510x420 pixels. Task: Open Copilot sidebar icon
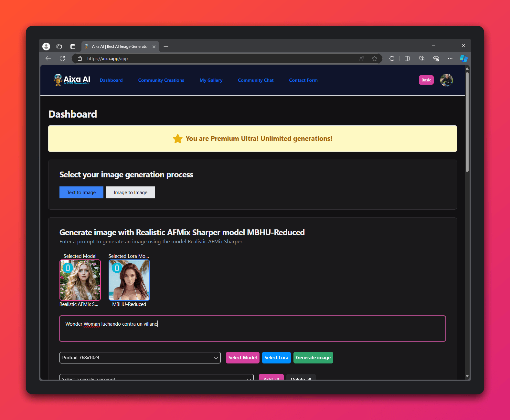(464, 58)
